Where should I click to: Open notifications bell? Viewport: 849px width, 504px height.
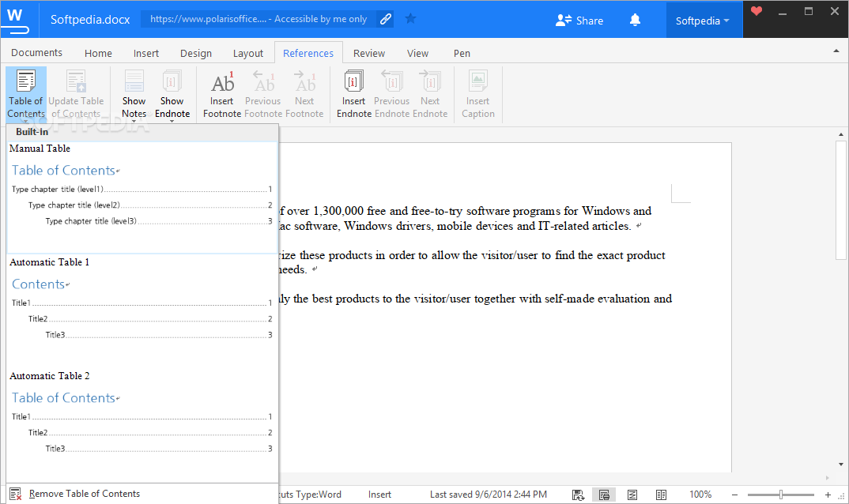(x=635, y=20)
